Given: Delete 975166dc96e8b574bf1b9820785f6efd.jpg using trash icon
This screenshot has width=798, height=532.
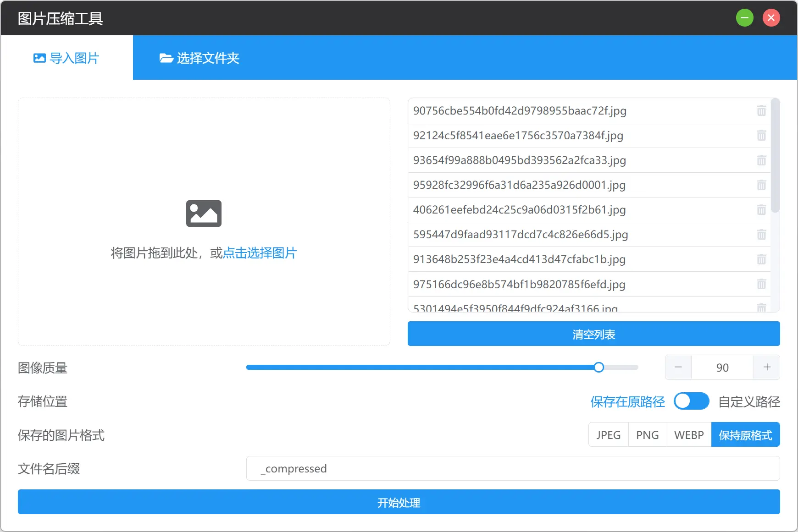Looking at the screenshot, I should coord(762,284).
